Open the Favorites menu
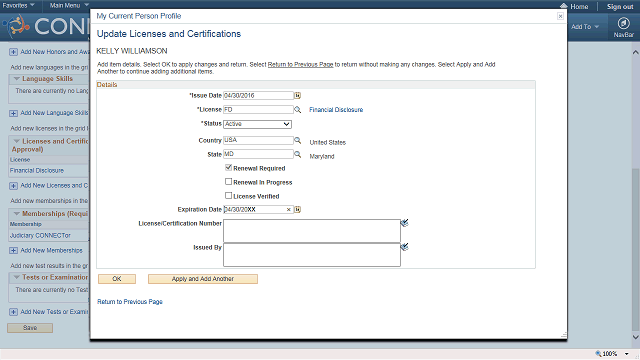Screen dimensions: 640x360 click(18, 5)
